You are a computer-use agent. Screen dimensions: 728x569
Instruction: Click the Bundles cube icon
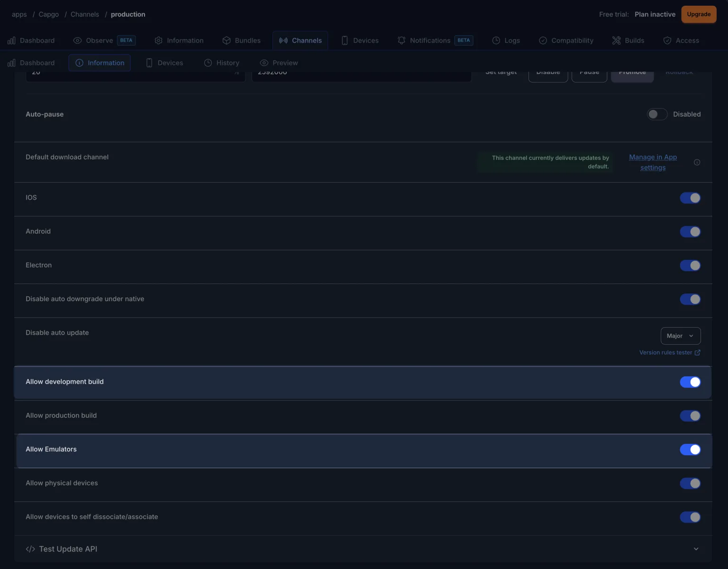coord(227,40)
